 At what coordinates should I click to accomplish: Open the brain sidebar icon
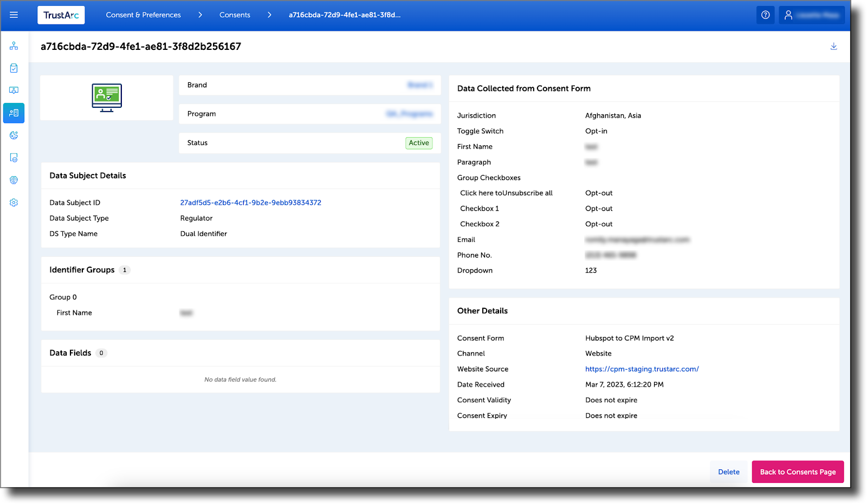[x=14, y=180]
